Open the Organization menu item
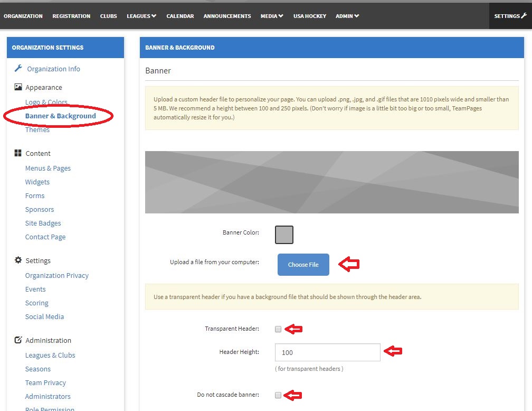532x411 pixels. pos(23,16)
